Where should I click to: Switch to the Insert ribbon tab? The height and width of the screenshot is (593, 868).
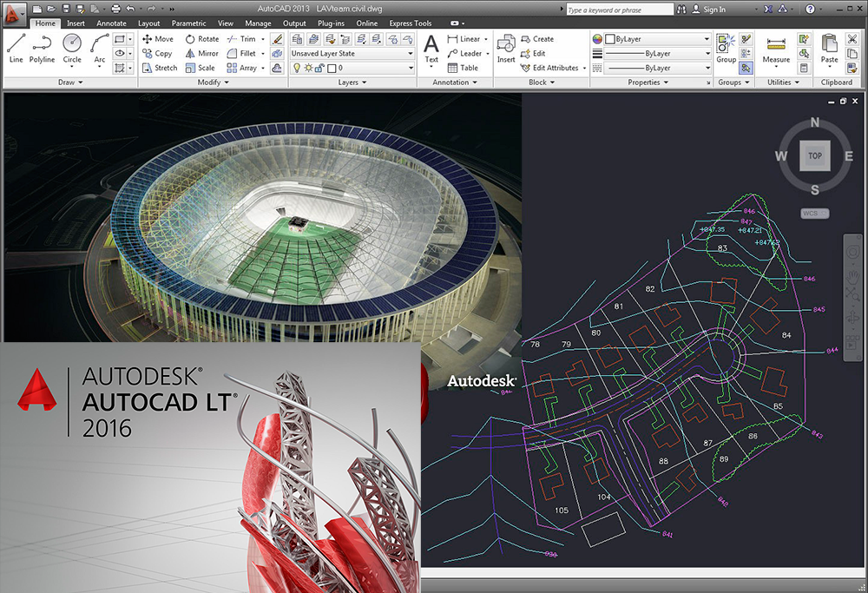pos(76,23)
